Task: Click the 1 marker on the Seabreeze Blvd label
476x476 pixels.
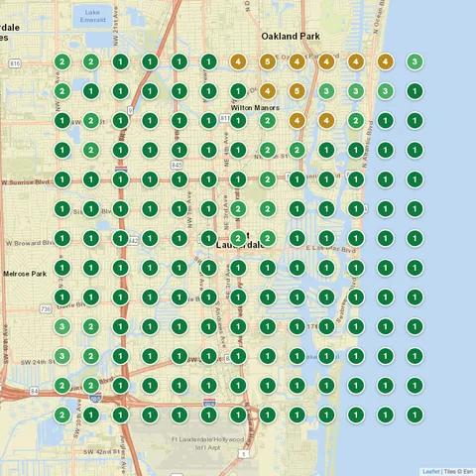Action: point(356,297)
